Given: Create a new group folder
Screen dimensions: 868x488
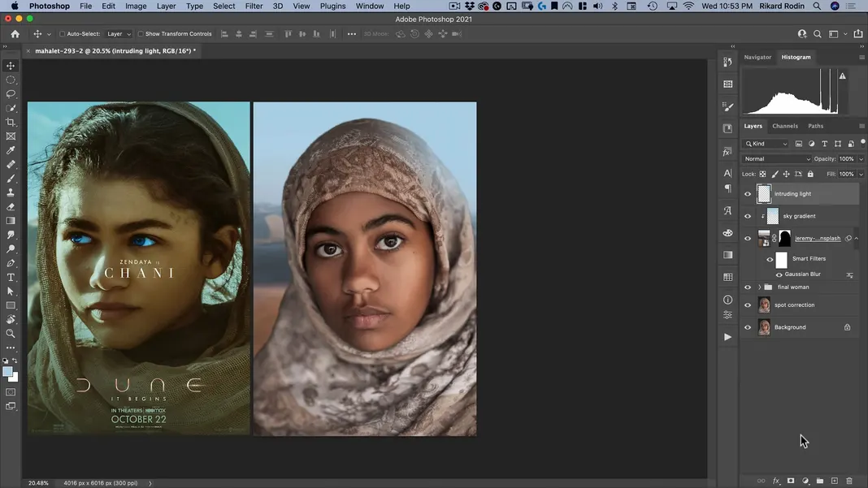Looking at the screenshot, I should tap(820, 481).
